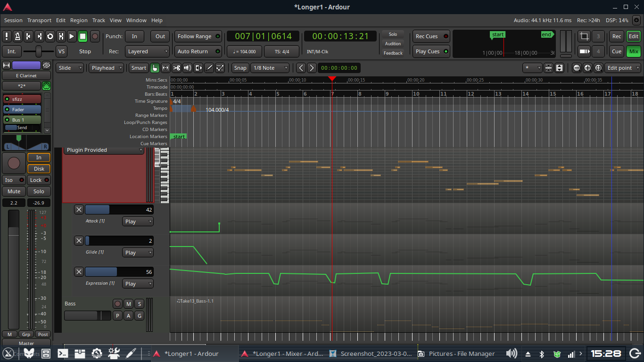Toggle the Auto Return option
The image size is (644, 362).
[198, 51]
